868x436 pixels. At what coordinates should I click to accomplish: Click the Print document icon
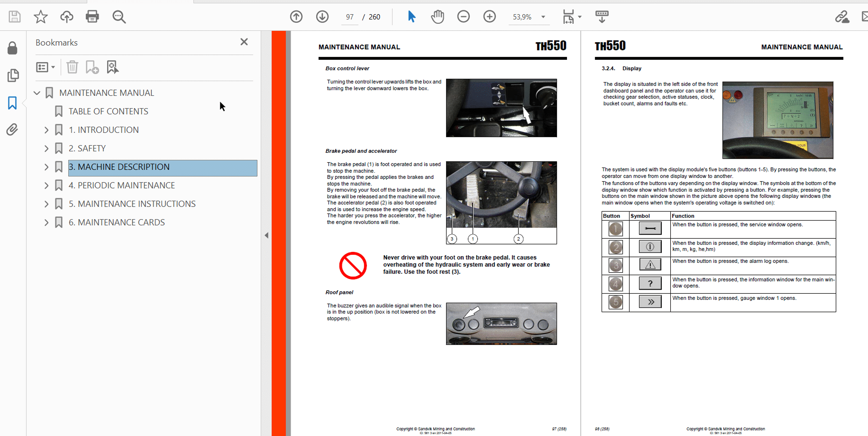[x=92, y=17]
